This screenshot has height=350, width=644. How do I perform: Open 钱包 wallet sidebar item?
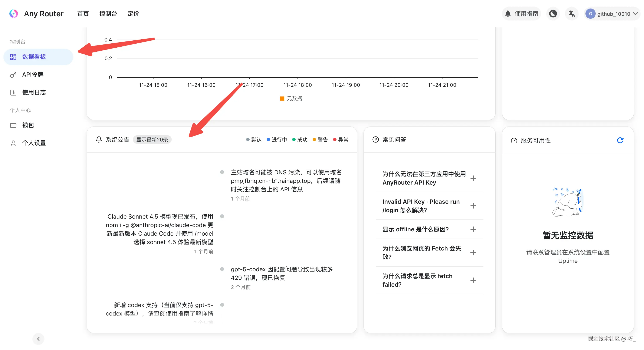point(27,125)
